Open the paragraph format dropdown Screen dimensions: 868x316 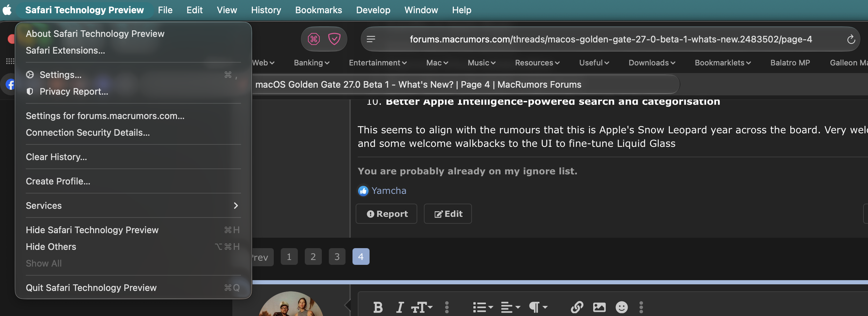[x=538, y=307]
